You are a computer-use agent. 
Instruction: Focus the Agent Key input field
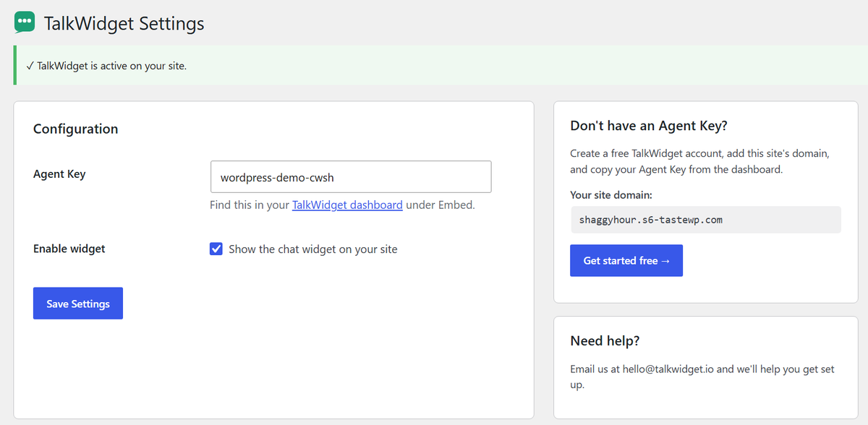[x=351, y=176]
